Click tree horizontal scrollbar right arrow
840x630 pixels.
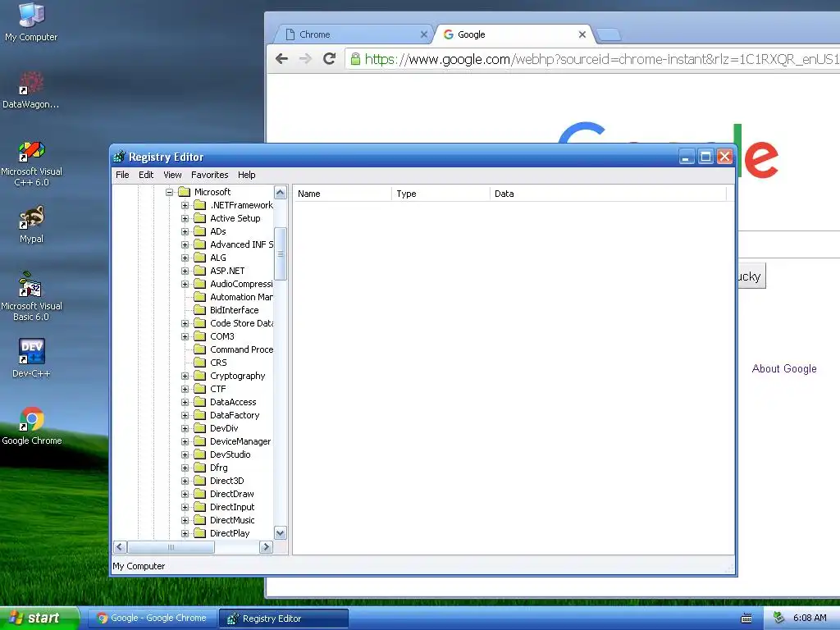pyautogui.click(x=266, y=547)
